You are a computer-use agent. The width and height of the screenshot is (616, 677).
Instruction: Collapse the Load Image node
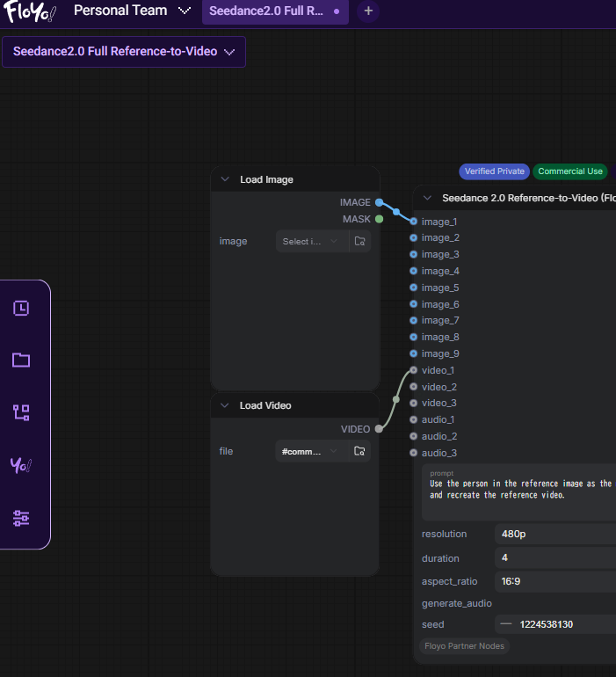click(225, 179)
